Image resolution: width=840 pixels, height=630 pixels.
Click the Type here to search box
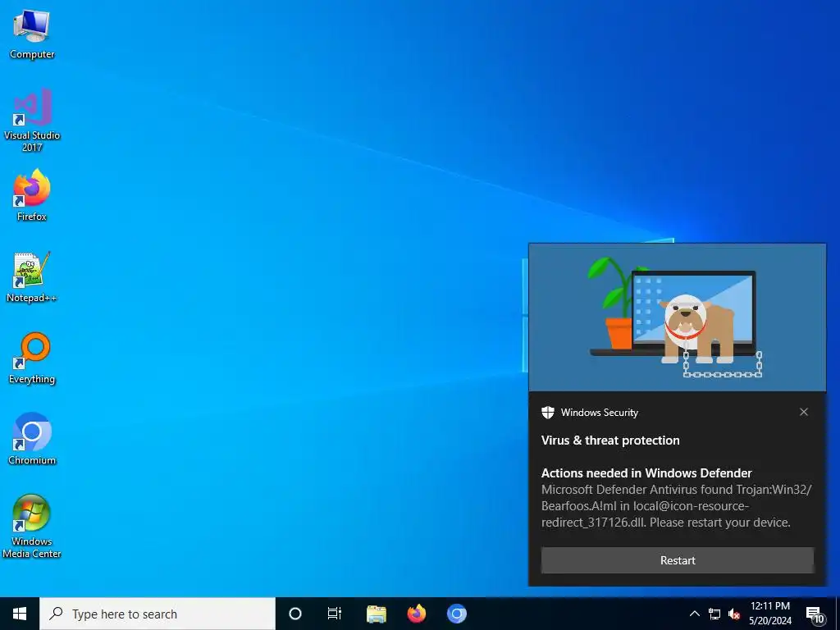(157, 614)
